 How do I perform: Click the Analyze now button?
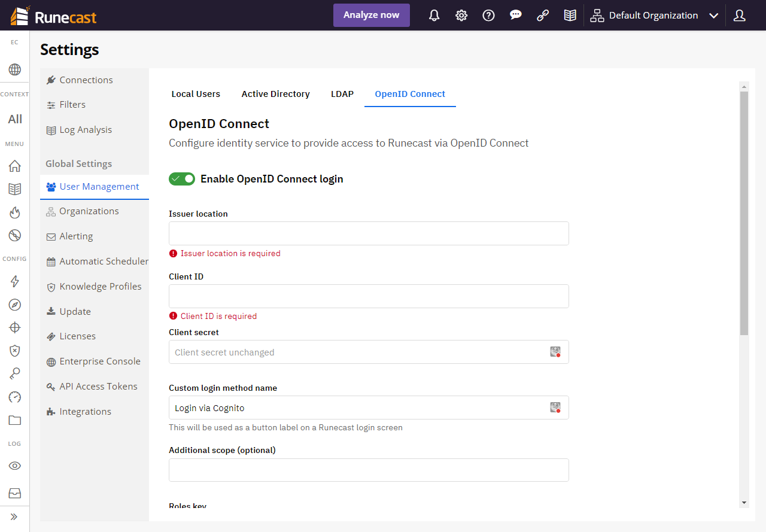[x=372, y=16]
